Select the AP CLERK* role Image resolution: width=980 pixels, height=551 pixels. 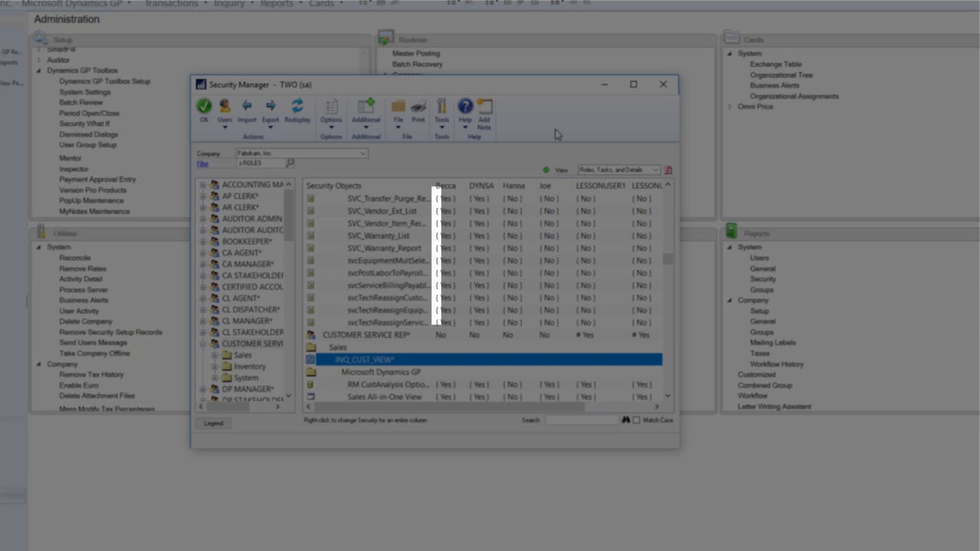(240, 196)
